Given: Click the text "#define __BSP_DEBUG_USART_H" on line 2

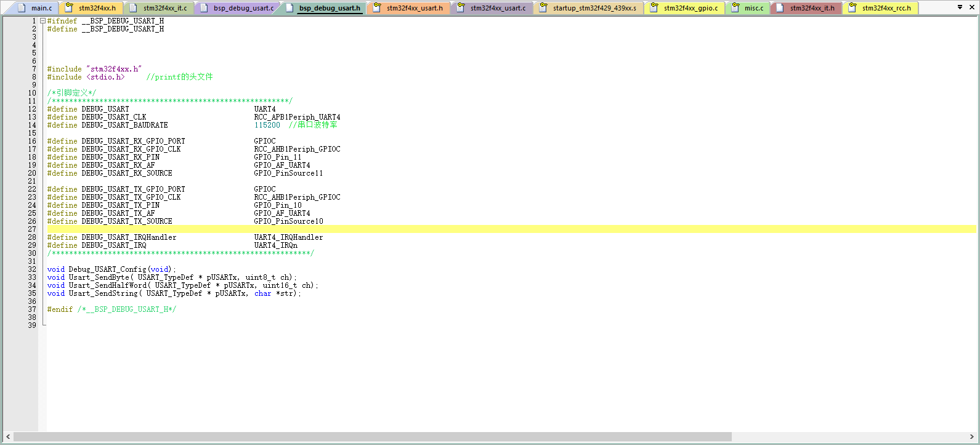Looking at the screenshot, I should [105, 29].
